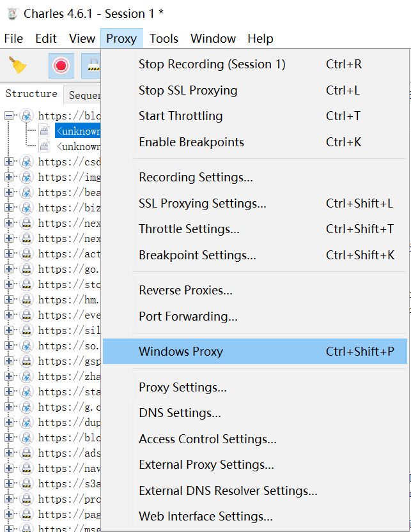Expand the https://sil host node
The image size is (411, 532).
pyautogui.click(x=9, y=330)
